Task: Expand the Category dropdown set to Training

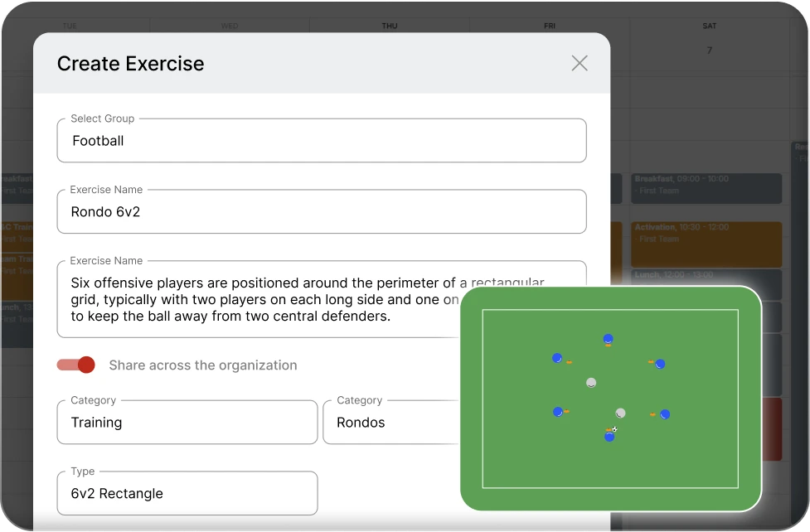Action: coord(187,423)
